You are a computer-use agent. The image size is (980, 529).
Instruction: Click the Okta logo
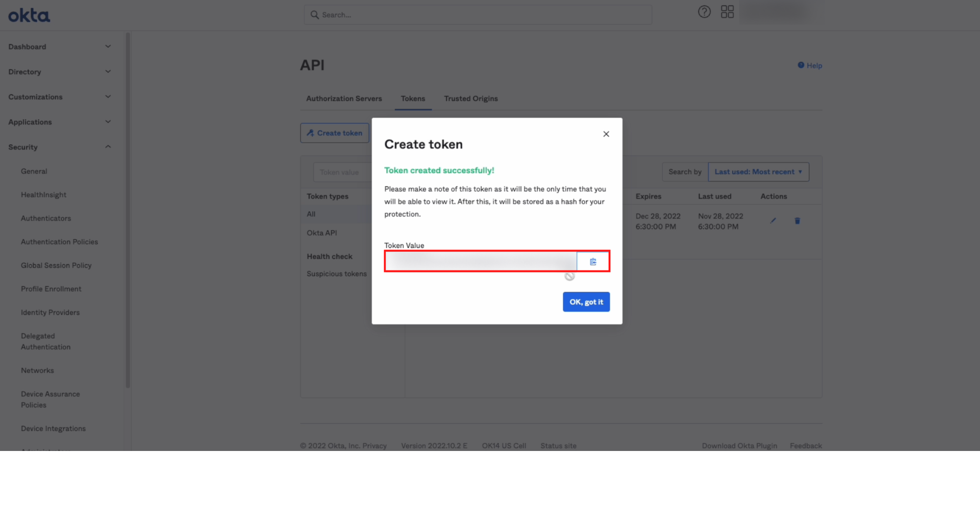[x=29, y=15]
